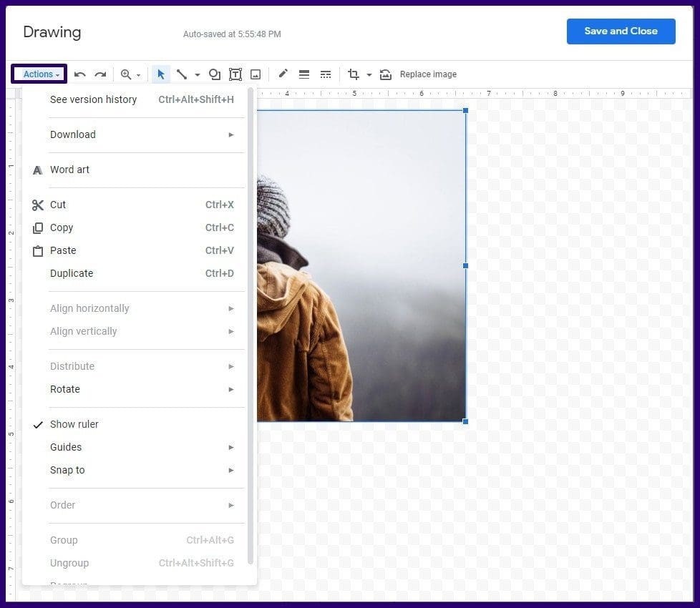Click the Border color pencil icon
The image size is (700, 608).
click(283, 74)
